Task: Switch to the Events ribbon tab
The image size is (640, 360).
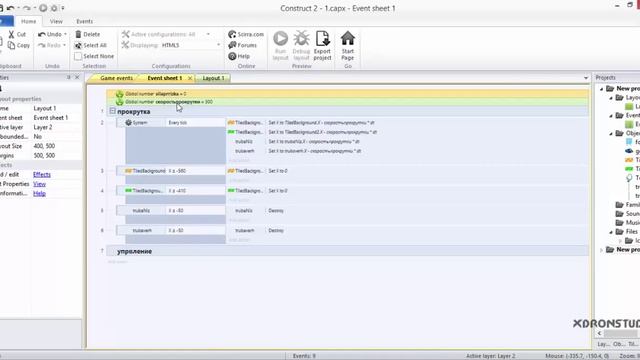Action: [x=84, y=21]
